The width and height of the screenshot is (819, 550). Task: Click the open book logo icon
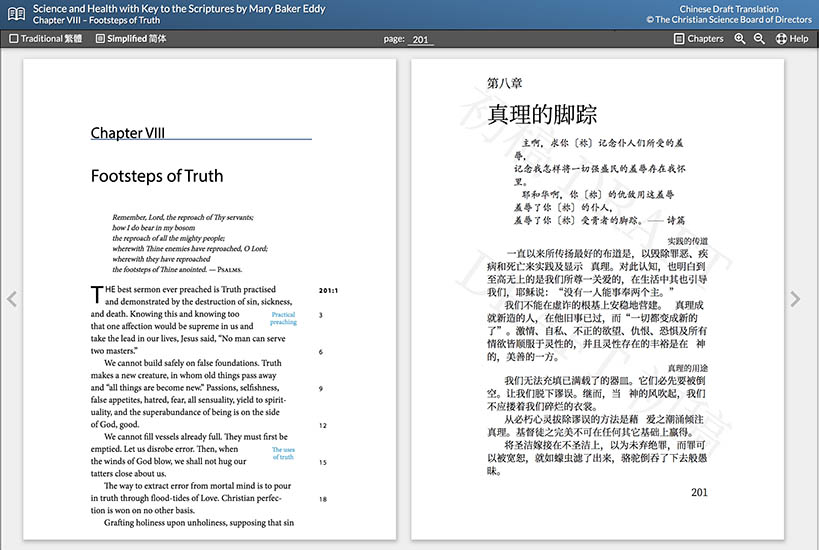[16, 14]
